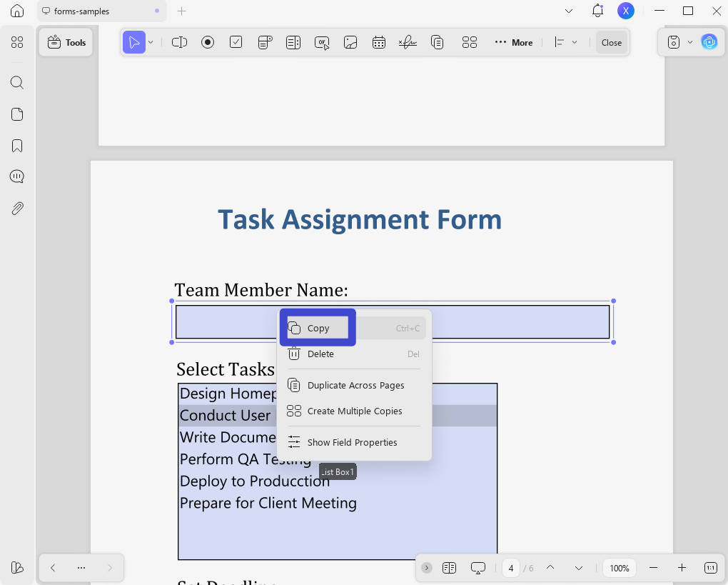Open the page panel icon in sidebar

(x=17, y=114)
